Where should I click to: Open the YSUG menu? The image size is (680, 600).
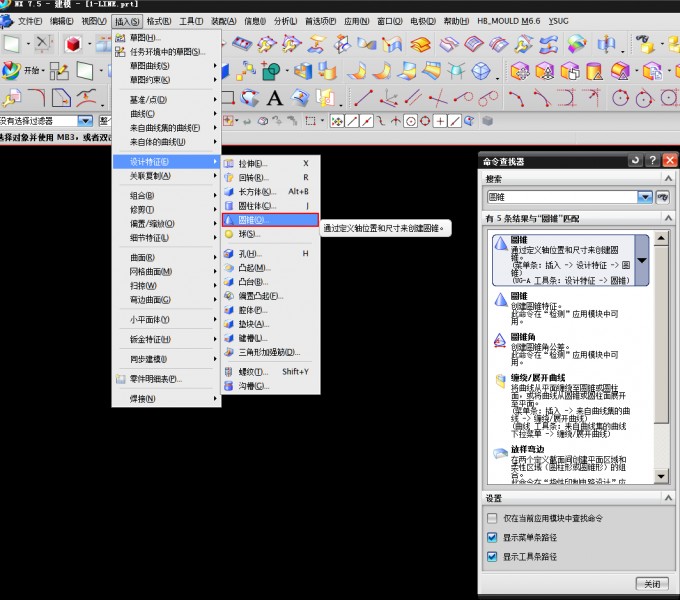[559, 21]
